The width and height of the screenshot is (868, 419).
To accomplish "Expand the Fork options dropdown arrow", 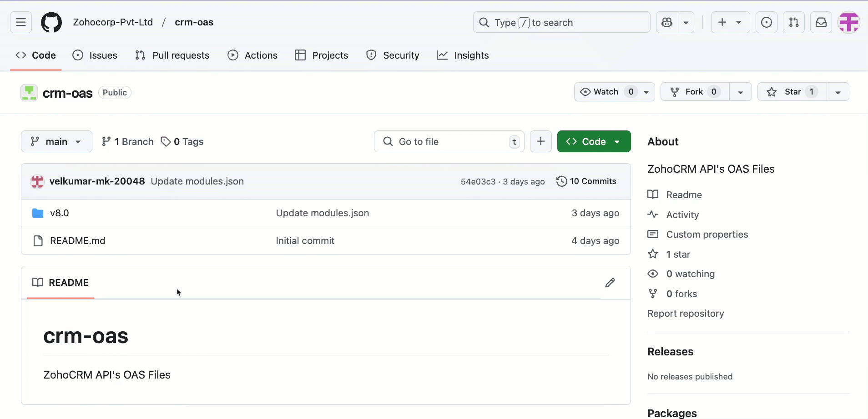I will tap(740, 92).
